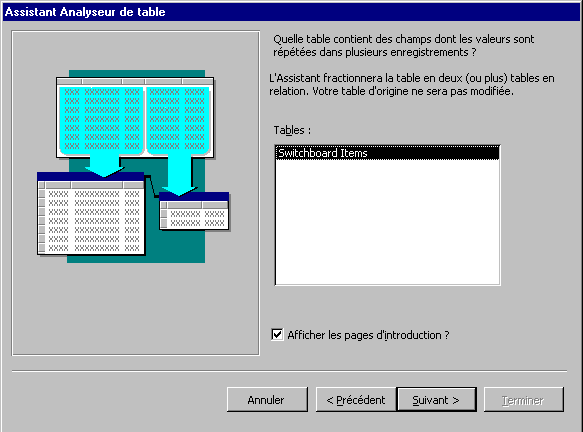Click the empty white area of the Tables listbox
The width and height of the screenshot is (583, 432).
pyautogui.click(x=387, y=222)
